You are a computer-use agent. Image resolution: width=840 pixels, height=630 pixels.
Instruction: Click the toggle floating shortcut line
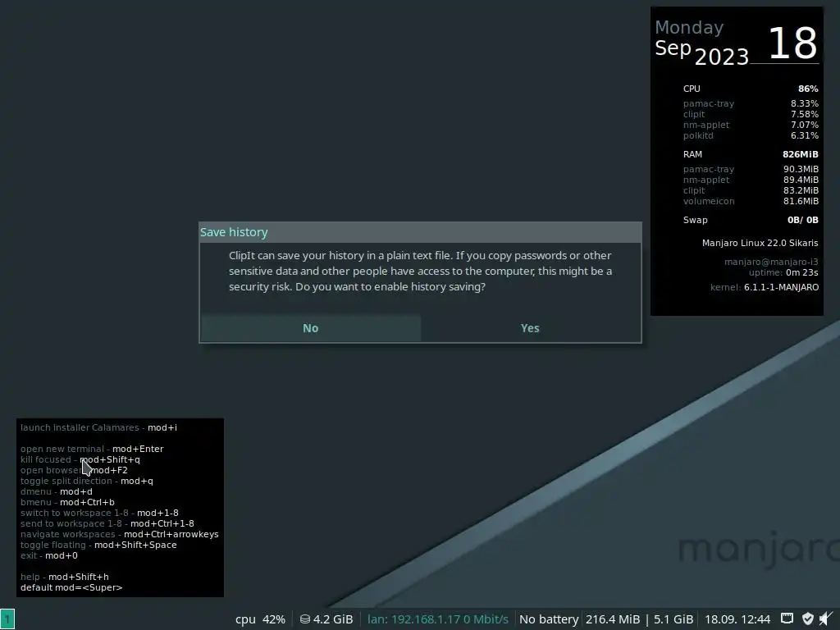[98, 545]
